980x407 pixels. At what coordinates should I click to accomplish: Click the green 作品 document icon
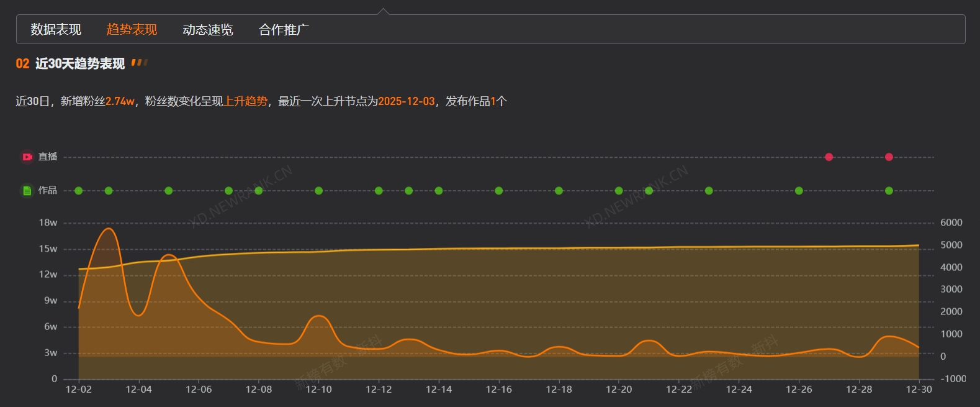(x=27, y=191)
